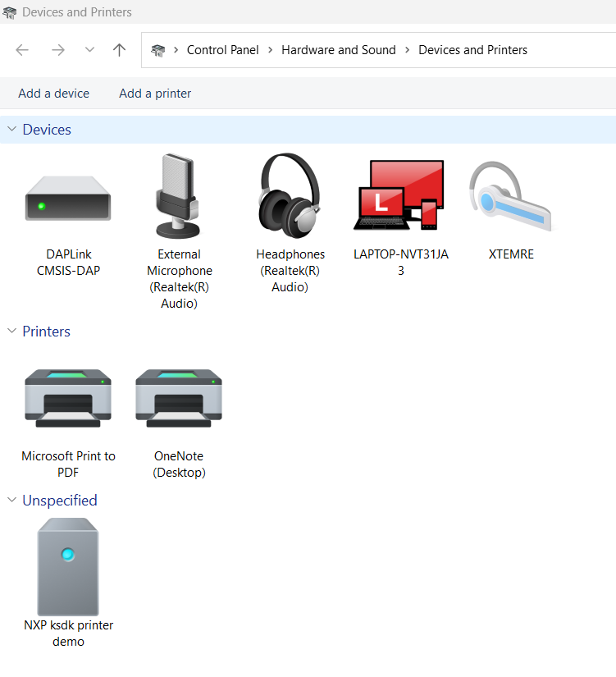616x677 pixels.
Task: Click the NXP ksdk printer demo label
Action: [x=68, y=634]
